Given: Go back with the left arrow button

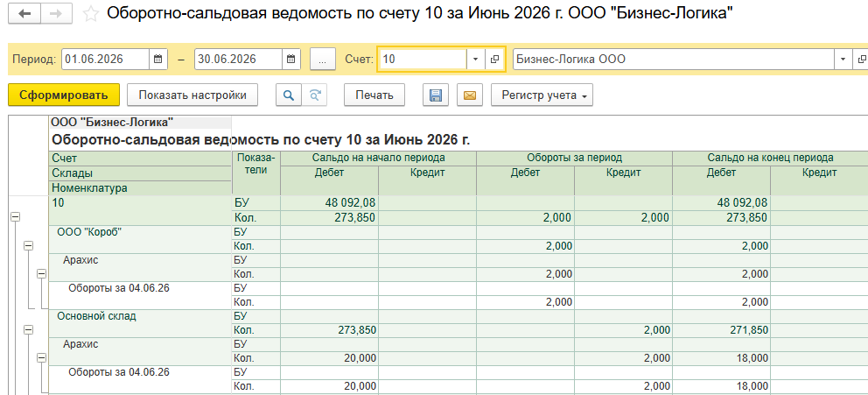Looking at the screenshot, I should [24, 14].
